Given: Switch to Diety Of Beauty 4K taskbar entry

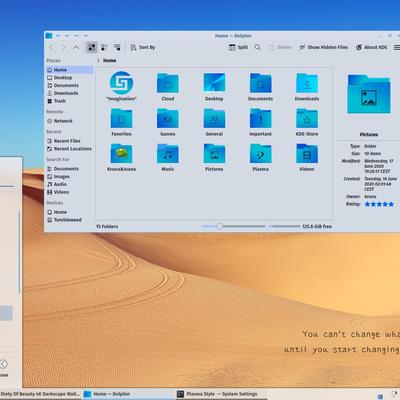Looking at the screenshot, I should click(40, 394).
